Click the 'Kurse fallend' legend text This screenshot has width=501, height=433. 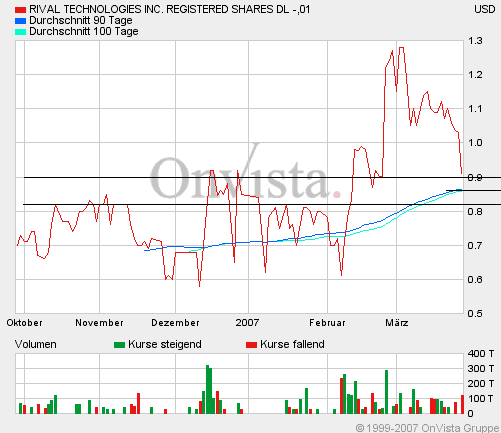(x=292, y=344)
